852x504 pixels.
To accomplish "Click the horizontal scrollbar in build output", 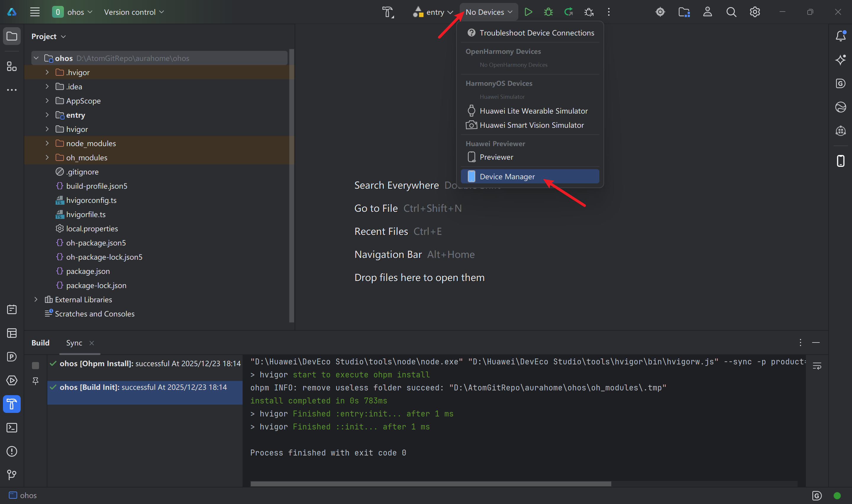I will pos(430,484).
